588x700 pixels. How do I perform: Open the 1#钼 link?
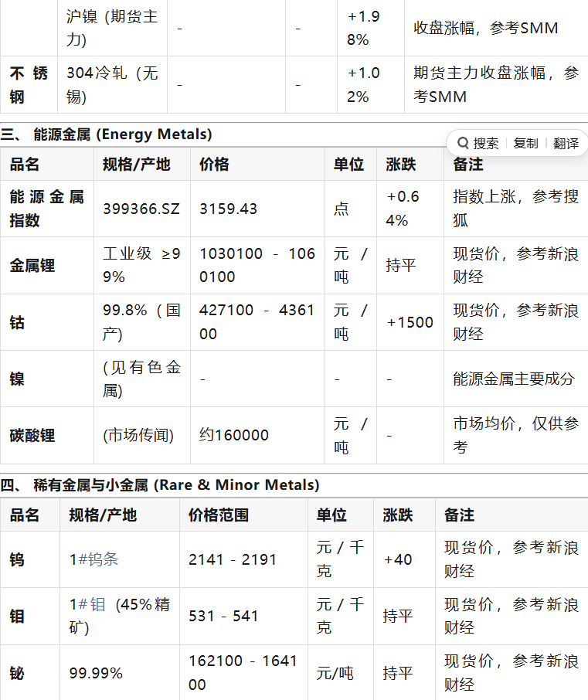tap(87, 605)
